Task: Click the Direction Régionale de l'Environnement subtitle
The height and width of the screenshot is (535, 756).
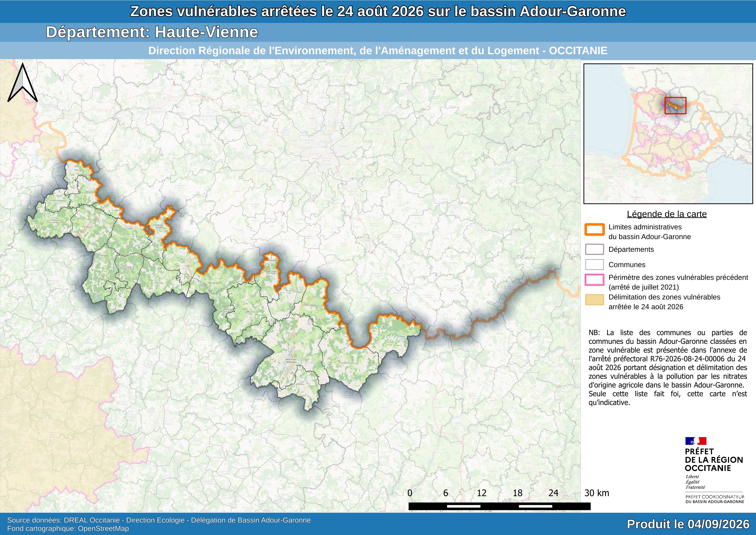Action: (378, 51)
